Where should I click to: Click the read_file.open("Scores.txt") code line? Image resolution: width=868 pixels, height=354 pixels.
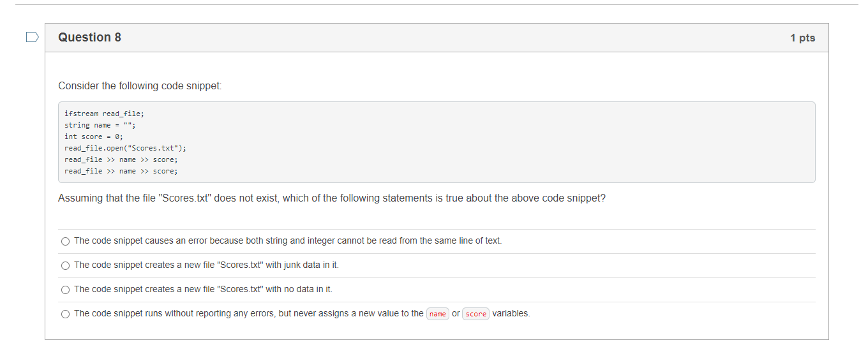tap(125, 148)
